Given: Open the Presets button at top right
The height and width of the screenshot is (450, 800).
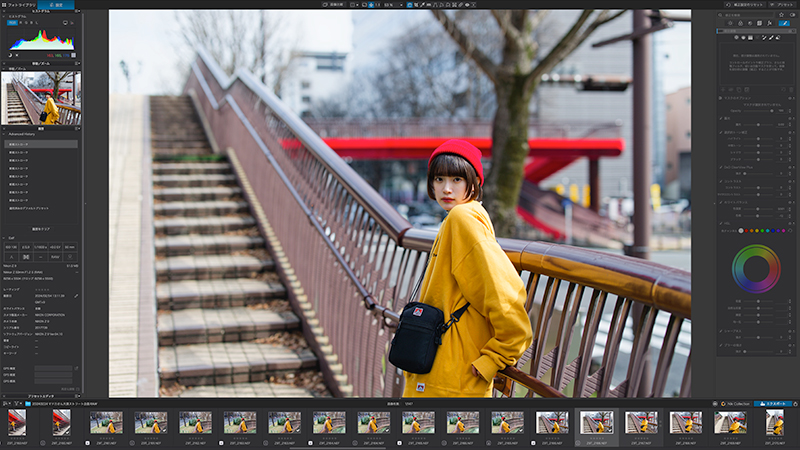Looking at the screenshot, I should point(782,5).
